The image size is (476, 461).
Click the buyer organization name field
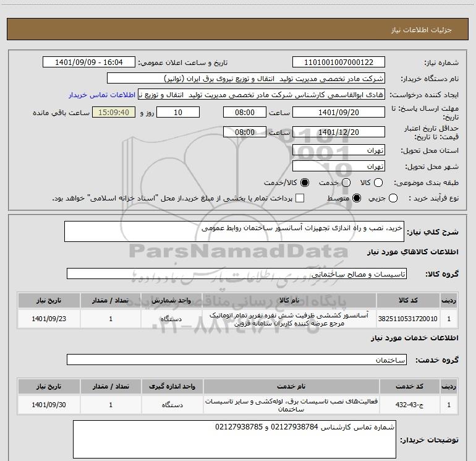tap(246, 79)
